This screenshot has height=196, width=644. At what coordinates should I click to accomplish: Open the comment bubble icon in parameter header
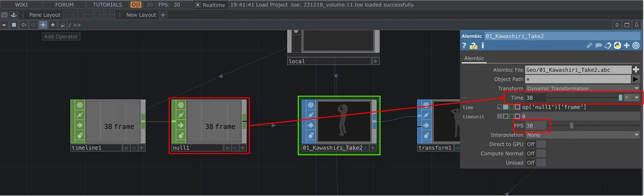tap(599, 46)
